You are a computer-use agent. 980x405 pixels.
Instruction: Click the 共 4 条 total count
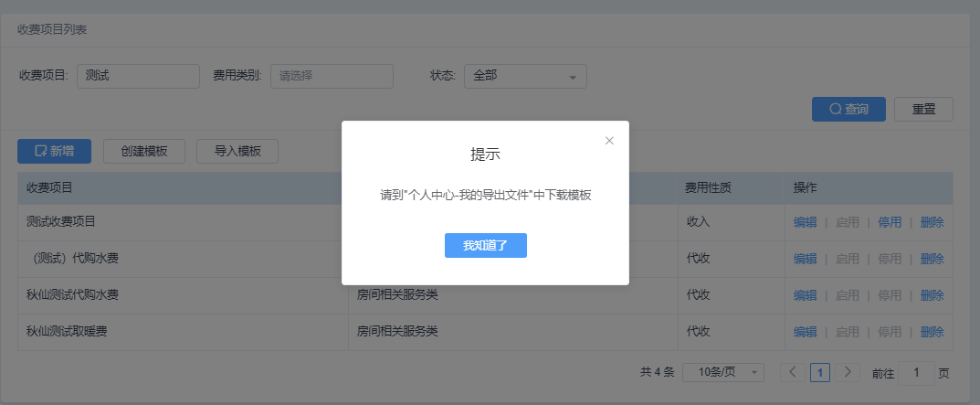658,372
